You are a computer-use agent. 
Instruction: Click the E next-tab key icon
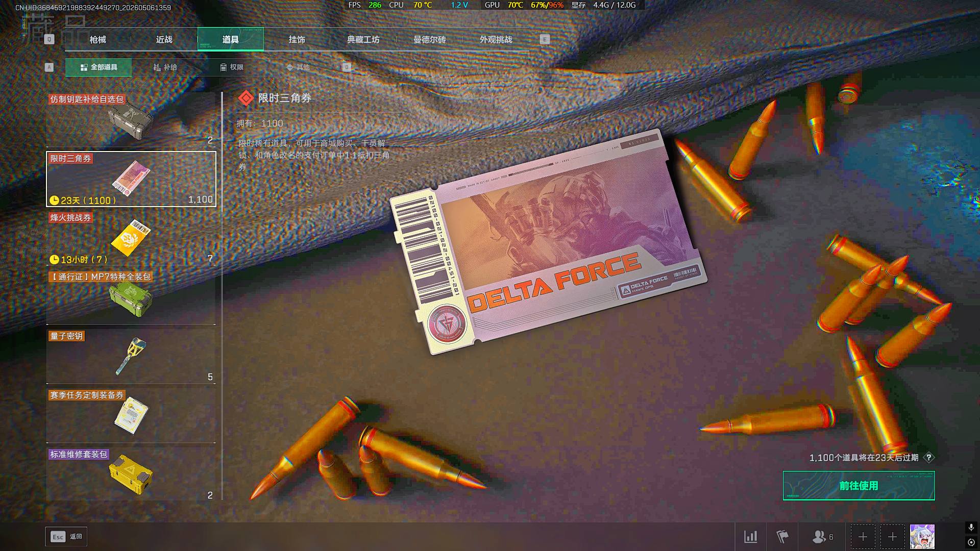tap(545, 39)
